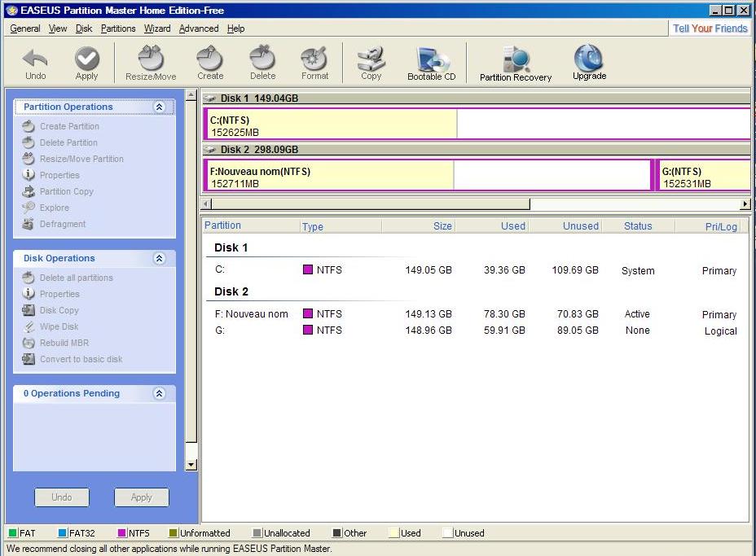Click the Resize/Move Partition sidebar icon
The image size is (756, 556).
29,159
